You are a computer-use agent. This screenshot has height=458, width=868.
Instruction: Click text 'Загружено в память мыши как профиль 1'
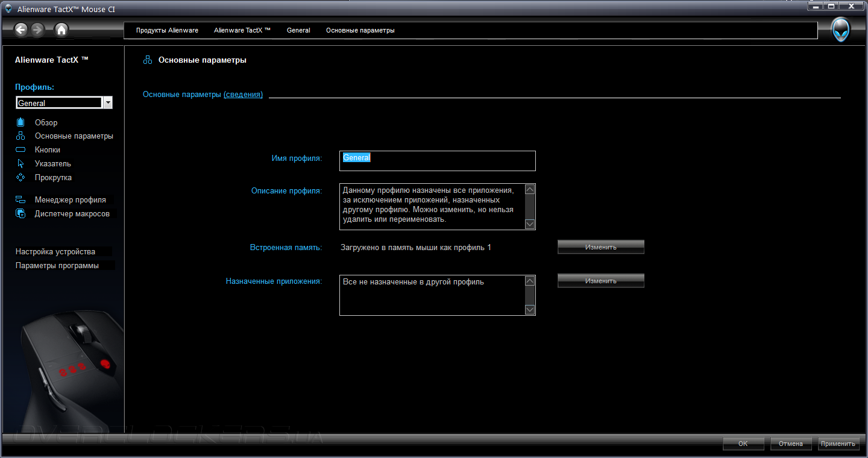click(x=416, y=247)
